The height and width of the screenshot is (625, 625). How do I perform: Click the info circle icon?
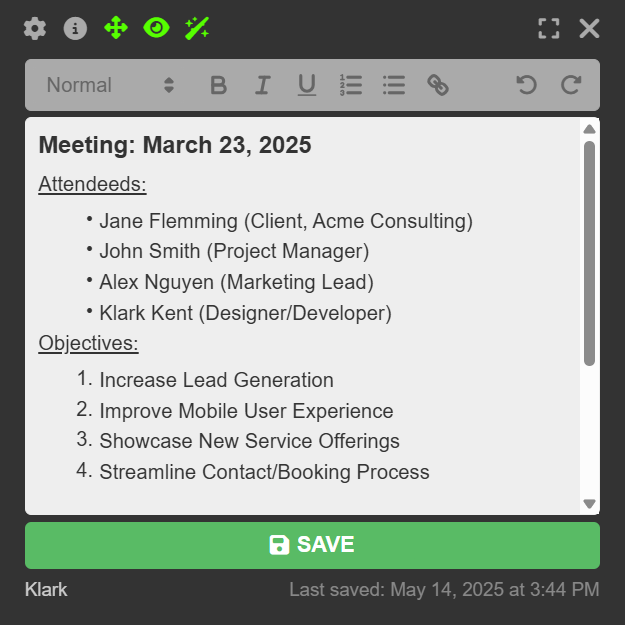75,28
